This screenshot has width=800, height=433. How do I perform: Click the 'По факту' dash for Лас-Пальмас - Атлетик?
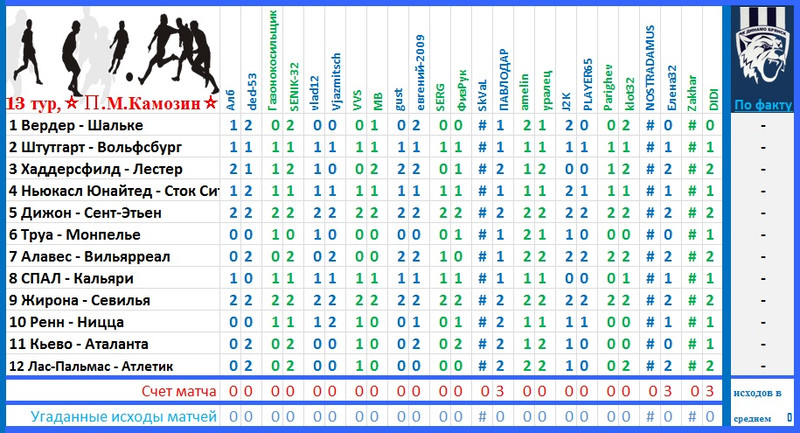click(763, 367)
